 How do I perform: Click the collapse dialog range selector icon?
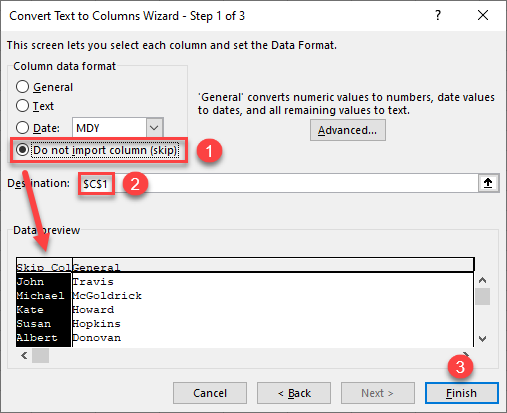[488, 183]
